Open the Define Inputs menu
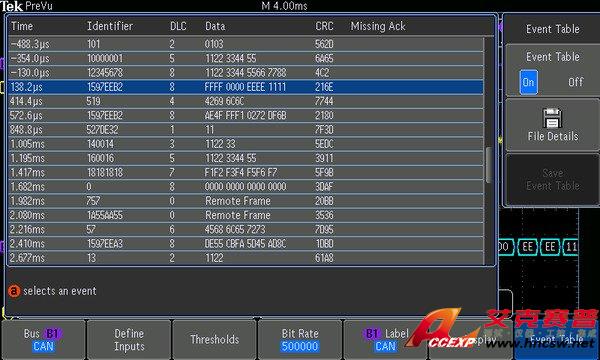This screenshot has height=360, width=600. tap(129, 340)
